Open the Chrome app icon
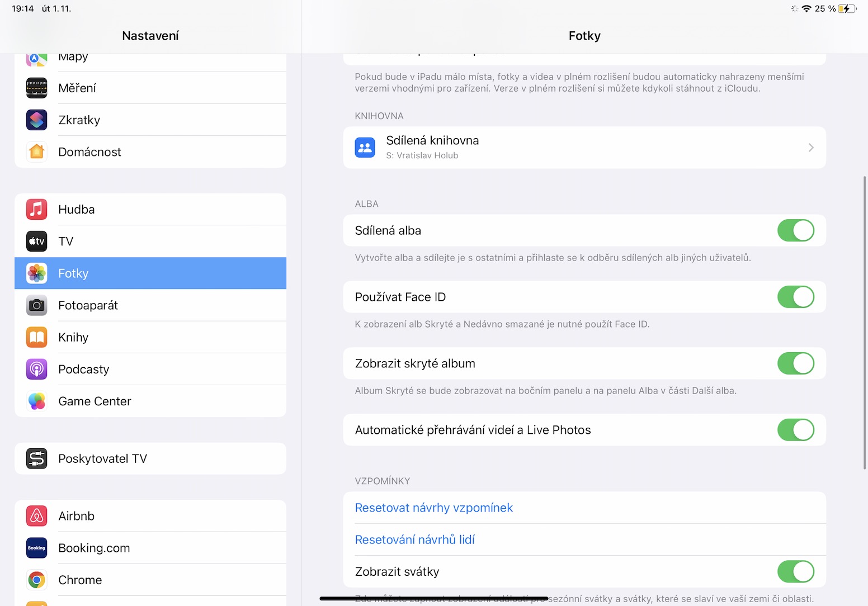Image resolution: width=868 pixels, height=606 pixels. click(37, 580)
